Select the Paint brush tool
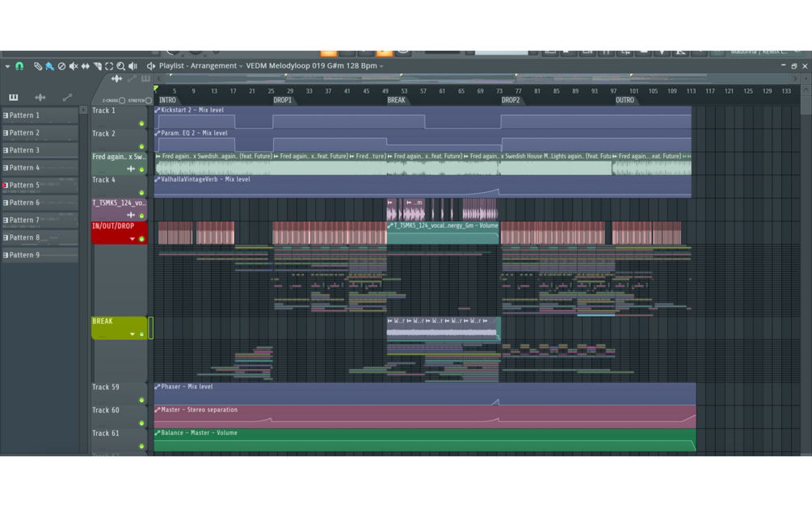The height and width of the screenshot is (507, 812). click(x=50, y=65)
